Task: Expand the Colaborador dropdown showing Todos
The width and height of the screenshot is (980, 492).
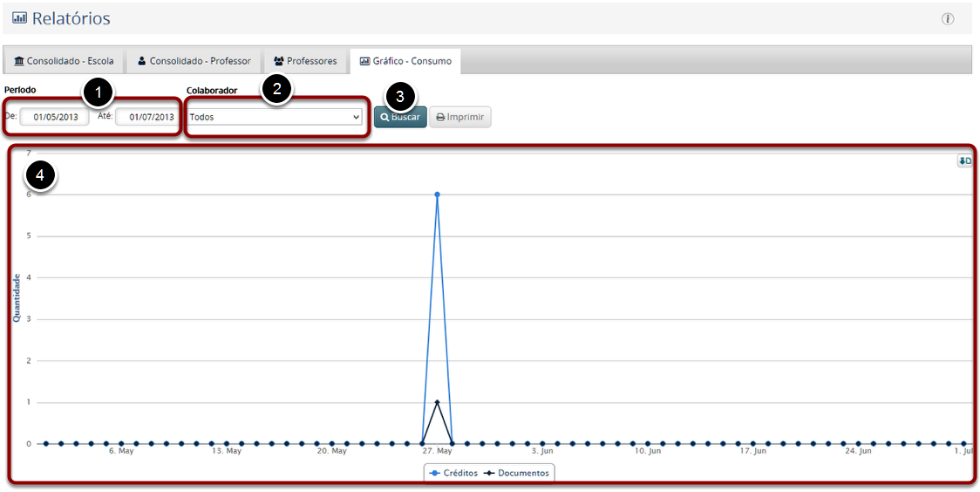Action: pyautogui.click(x=275, y=117)
